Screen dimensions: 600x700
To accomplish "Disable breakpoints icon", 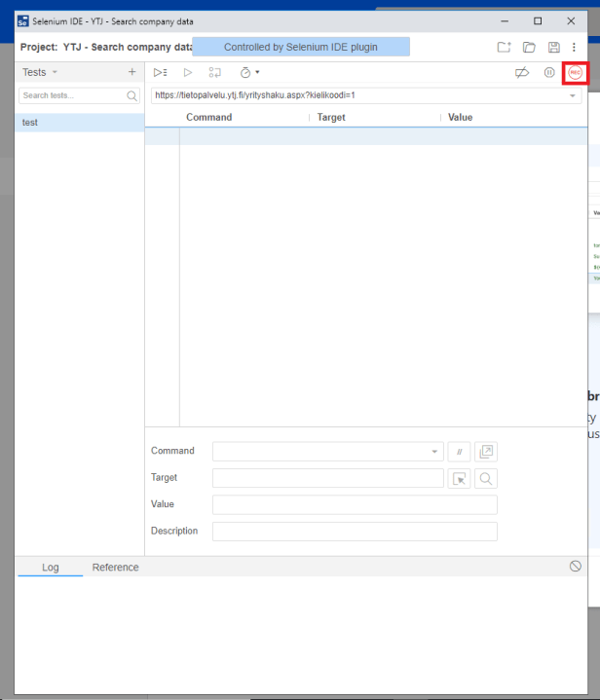I will (522, 72).
